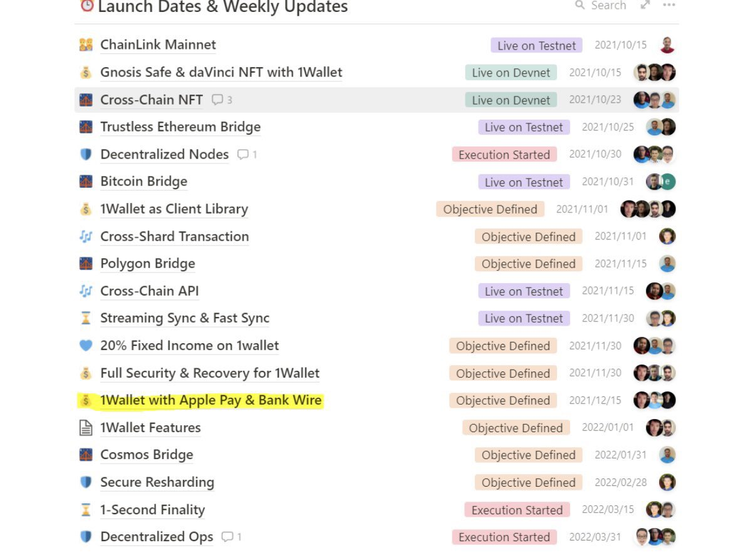
Task: Click the assignee avatar on Cosmos Bridge row
Action: 667,455
